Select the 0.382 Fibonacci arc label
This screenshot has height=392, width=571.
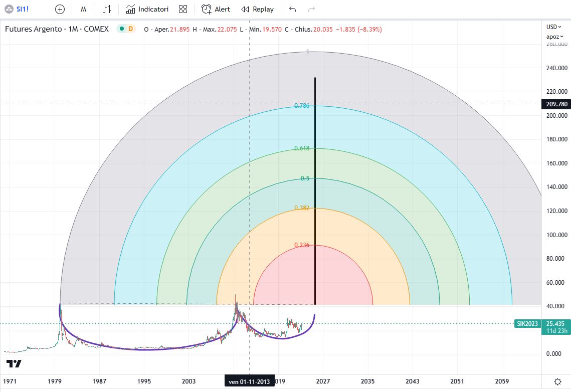coord(301,208)
